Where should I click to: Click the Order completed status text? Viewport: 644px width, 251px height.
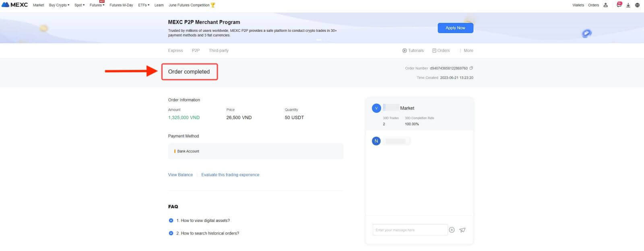click(189, 72)
